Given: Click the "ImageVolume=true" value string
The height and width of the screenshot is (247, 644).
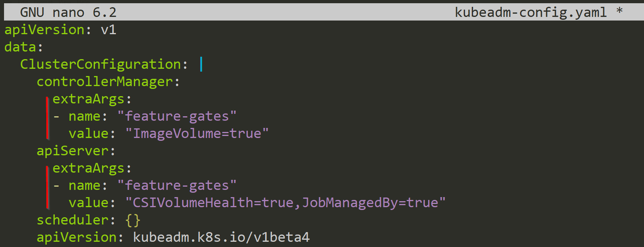Looking at the screenshot, I should 197,134.
